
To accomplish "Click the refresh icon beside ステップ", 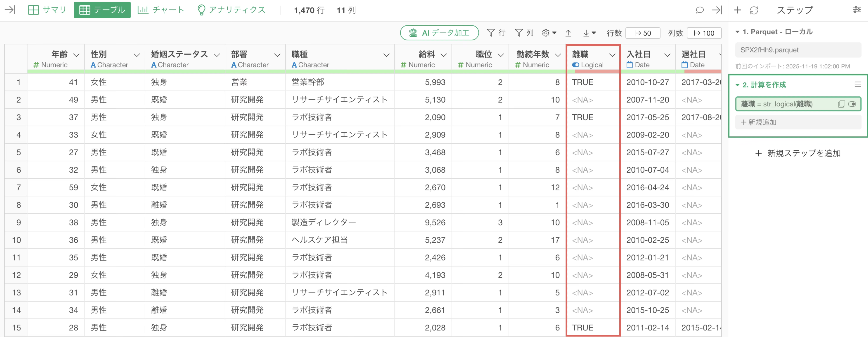I will click(x=754, y=10).
